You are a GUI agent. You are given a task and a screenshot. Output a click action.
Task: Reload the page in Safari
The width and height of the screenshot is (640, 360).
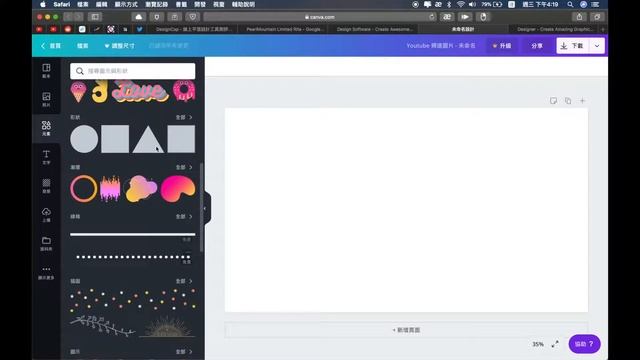(431, 17)
